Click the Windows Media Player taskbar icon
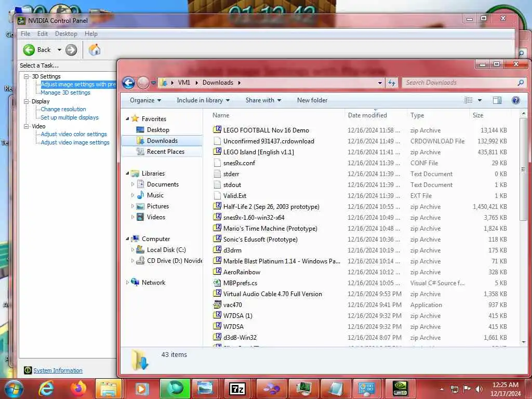Screen dimensions: 532x399 141,389
